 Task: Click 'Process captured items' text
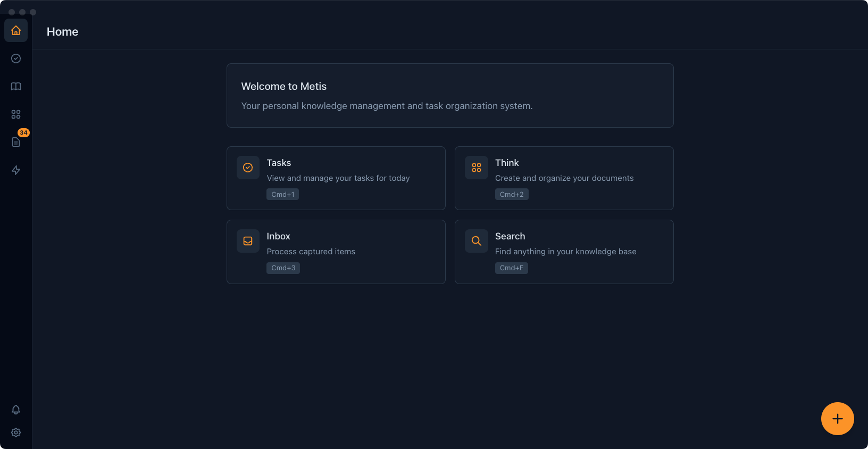pyautogui.click(x=311, y=252)
